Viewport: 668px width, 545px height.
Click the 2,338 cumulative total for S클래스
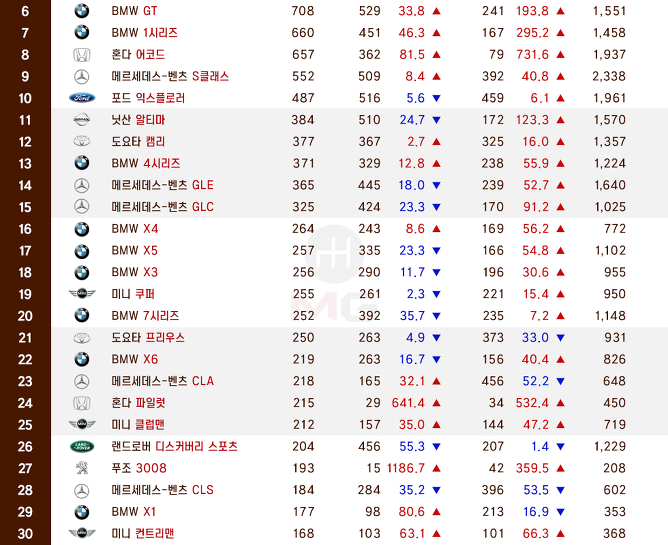coord(609,76)
